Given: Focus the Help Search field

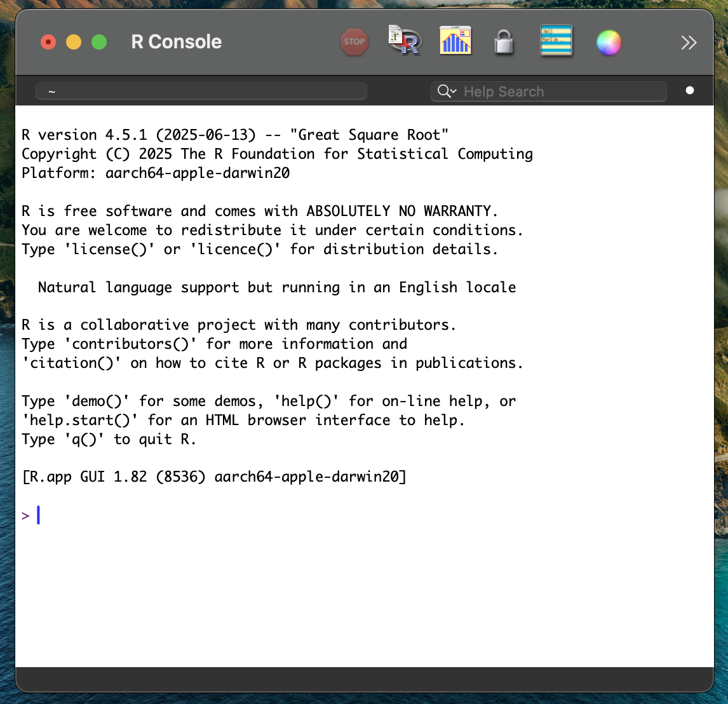Looking at the screenshot, I should coord(549,91).
